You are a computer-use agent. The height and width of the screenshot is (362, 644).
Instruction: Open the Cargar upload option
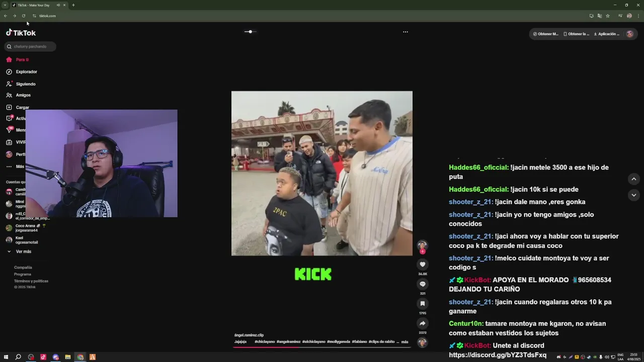click(17, 107)
